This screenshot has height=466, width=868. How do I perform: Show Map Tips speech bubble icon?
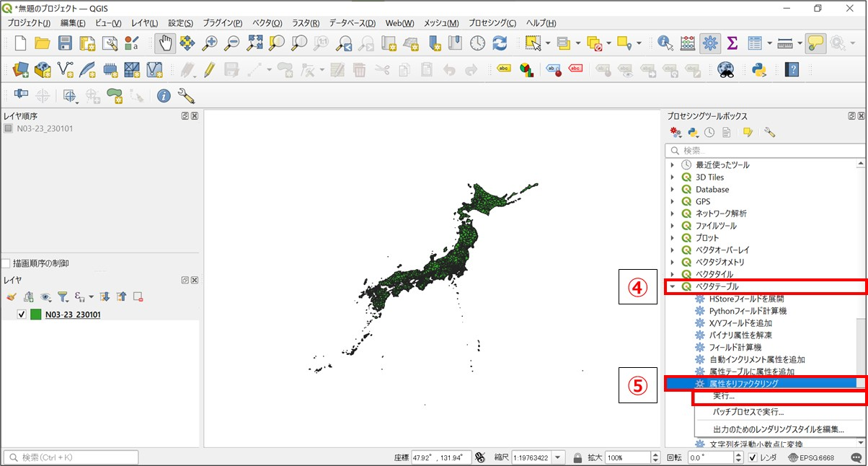click(815, 43)
